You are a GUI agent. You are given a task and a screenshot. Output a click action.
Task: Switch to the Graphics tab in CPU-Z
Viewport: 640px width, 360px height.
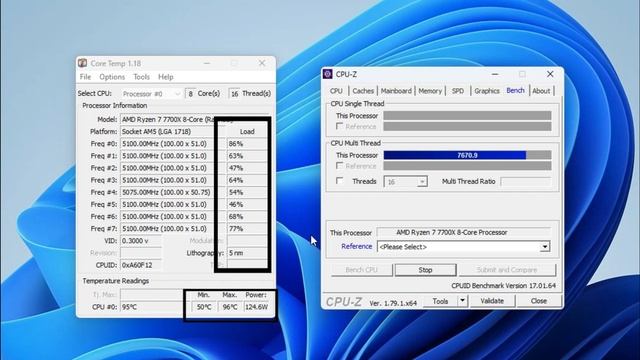pos(487,91)
